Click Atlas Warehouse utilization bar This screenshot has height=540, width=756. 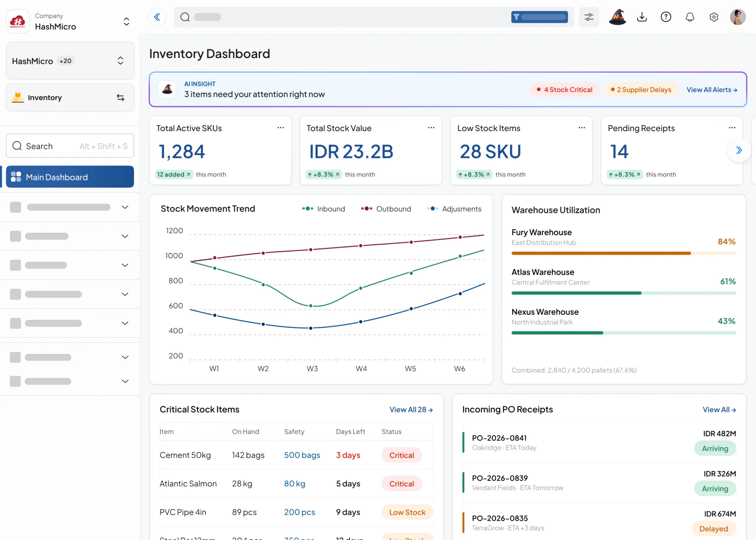(x=624, y=293)
